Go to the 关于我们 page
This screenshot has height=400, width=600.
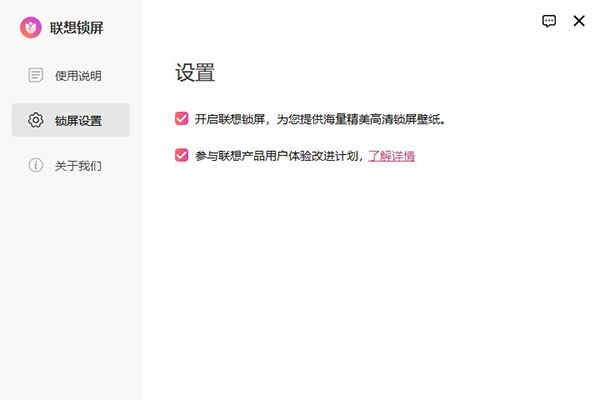71,165
